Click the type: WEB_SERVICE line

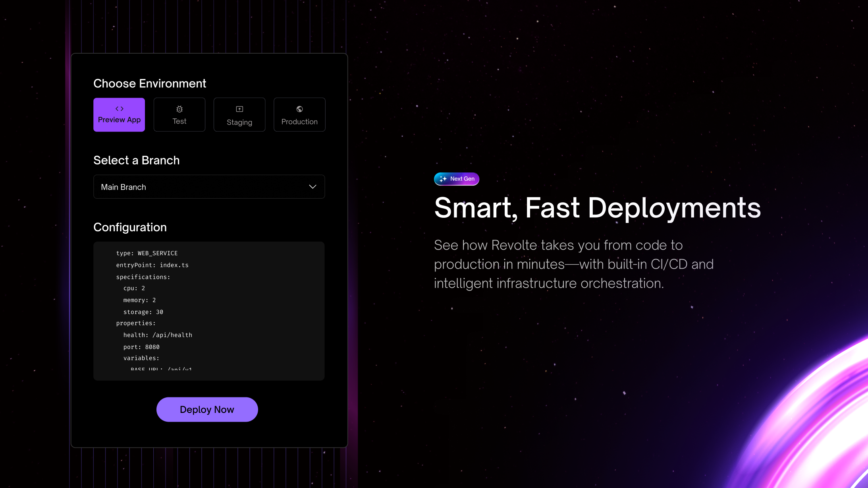(147, 253)
